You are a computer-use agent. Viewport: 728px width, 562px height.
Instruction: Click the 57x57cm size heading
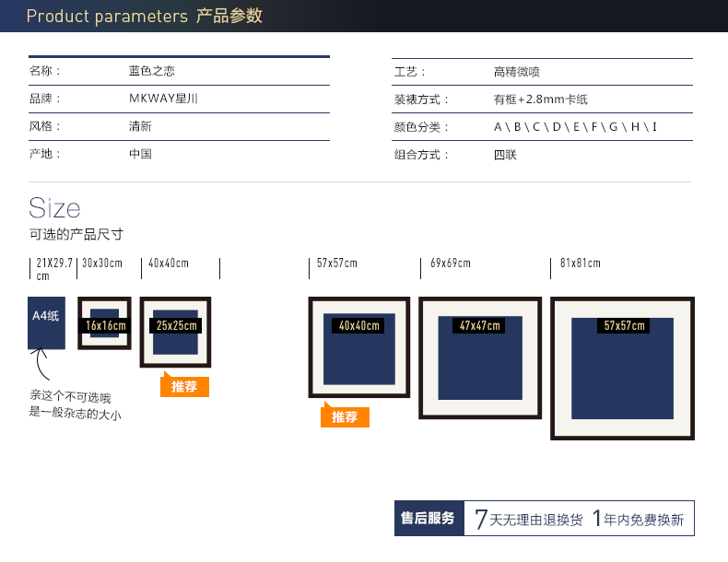tap(337, 263)
